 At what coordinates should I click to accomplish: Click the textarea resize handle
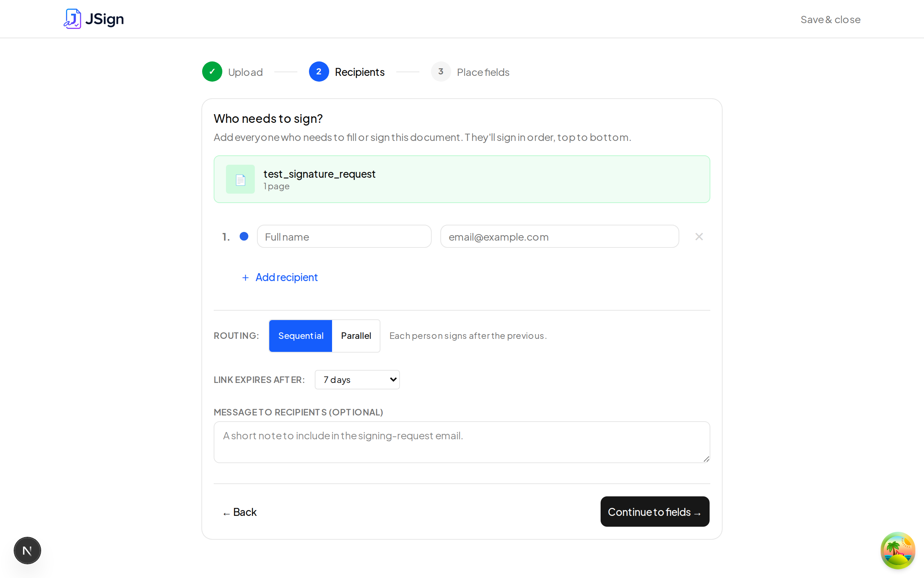(706, 459)
